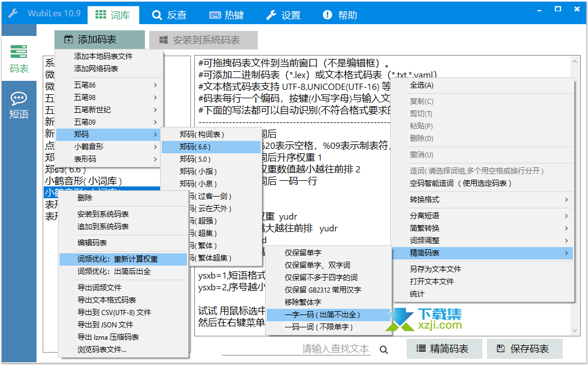Choose 打开文本文件

point(482,281)
